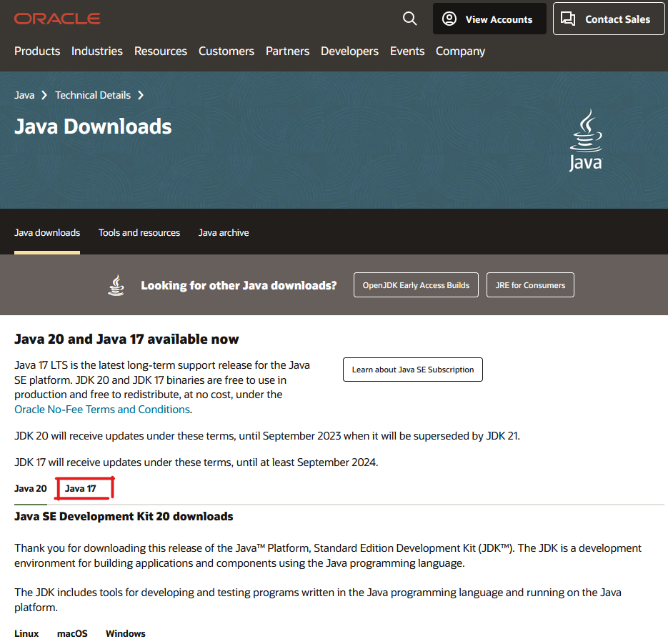This screenshot has width=668, height=644.
Task: Click the Oracle logo
Action: [x=57, y=19]
